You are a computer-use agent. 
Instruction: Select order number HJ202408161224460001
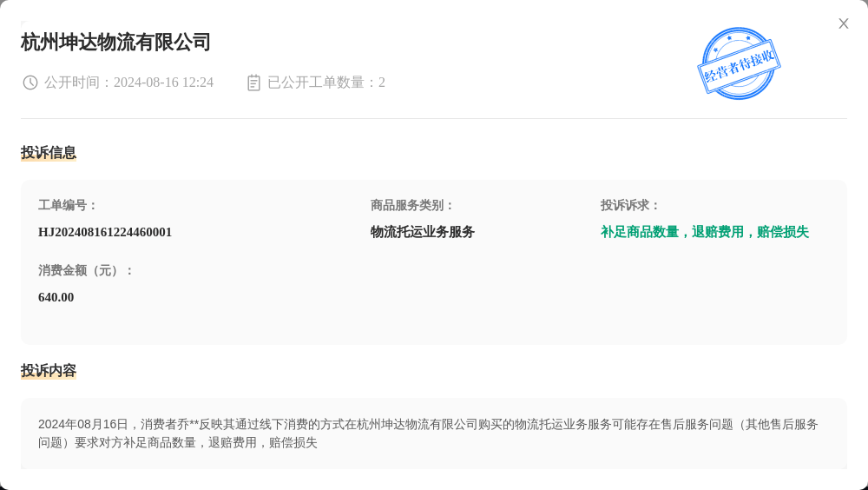(105, 232)
